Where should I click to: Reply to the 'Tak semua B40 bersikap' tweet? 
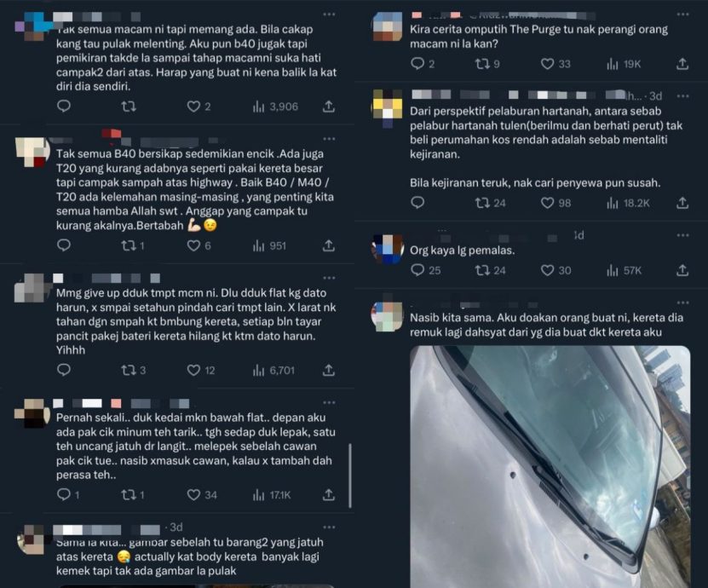point(64,245)
